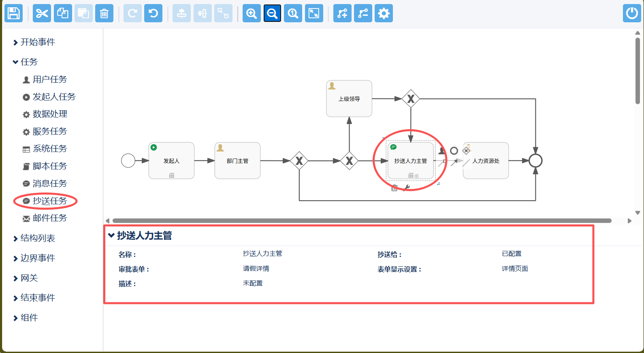Viewport: 644px width, 353px height.
Task: Collapse the 抄送人力主管 properties panel
Action: point(111,235)
